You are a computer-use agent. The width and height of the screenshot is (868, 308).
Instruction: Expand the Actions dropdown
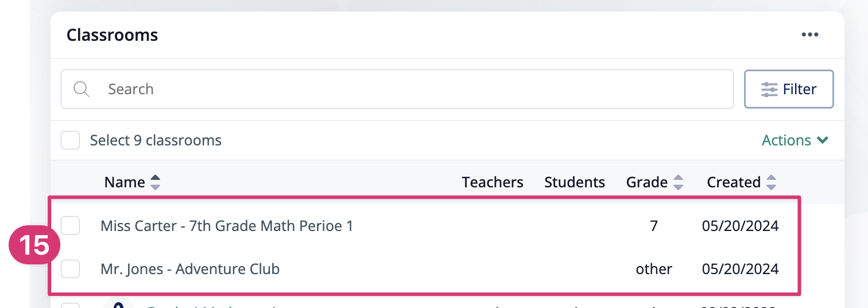coord(795,140)
